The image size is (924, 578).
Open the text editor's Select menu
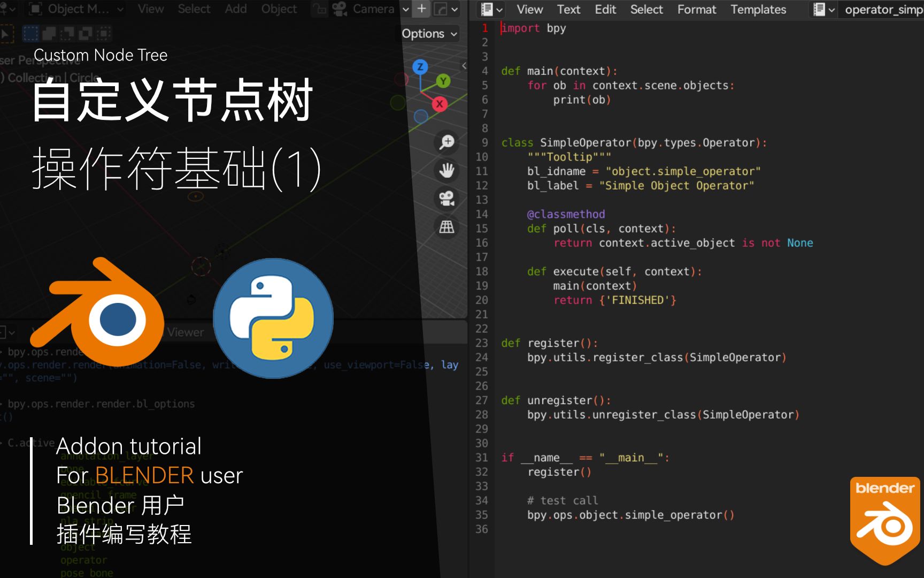tap(646, 9)
